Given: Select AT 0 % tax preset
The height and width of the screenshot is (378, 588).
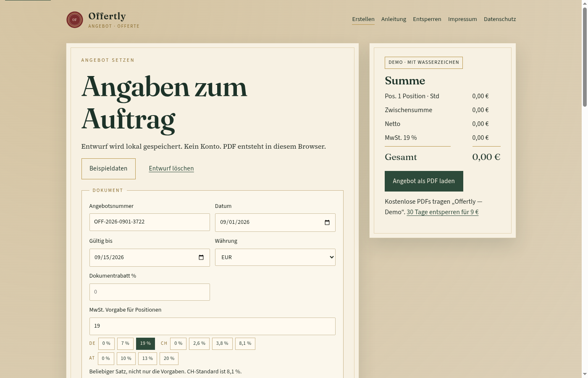Looking at the screenshot, I should click(x=106, y=359).
